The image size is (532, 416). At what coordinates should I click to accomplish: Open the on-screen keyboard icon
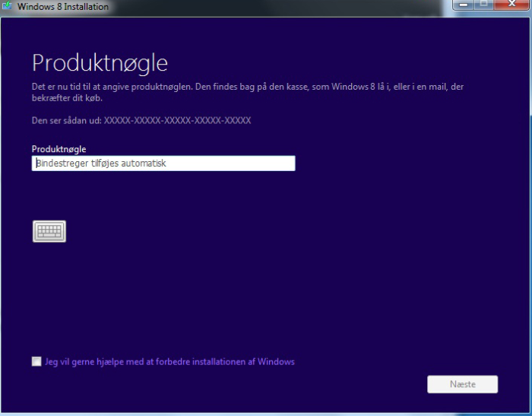[x=49, y=231]
